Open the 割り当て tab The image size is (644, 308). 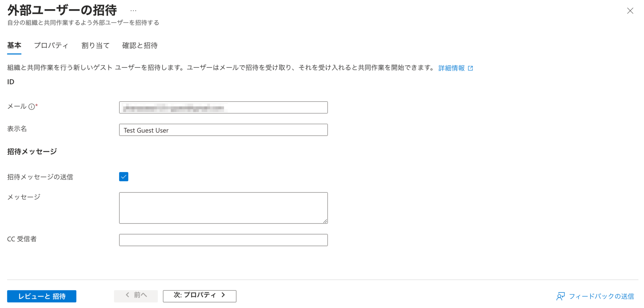point(95,45)
